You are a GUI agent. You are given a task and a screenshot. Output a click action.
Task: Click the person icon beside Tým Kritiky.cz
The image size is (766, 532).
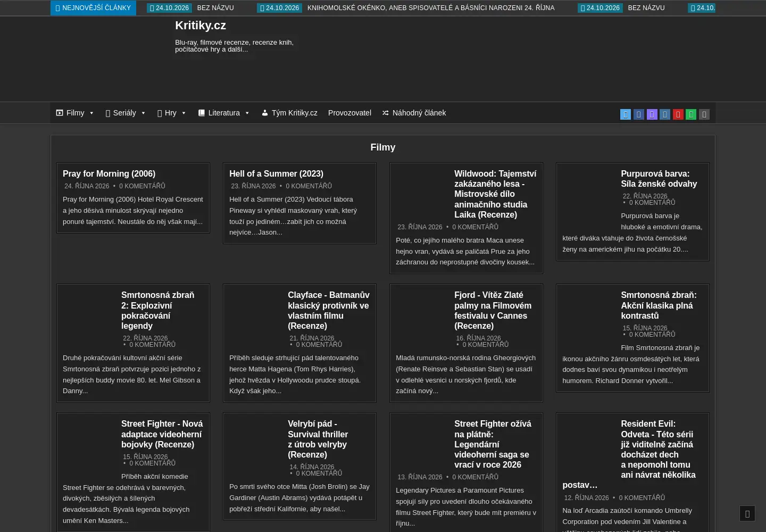coord(264,113)
